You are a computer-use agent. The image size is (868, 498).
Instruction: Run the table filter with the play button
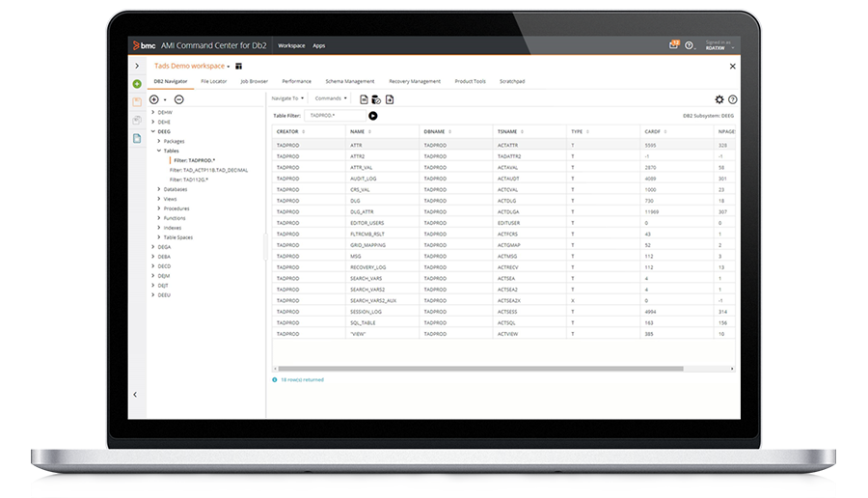point(373,116)
